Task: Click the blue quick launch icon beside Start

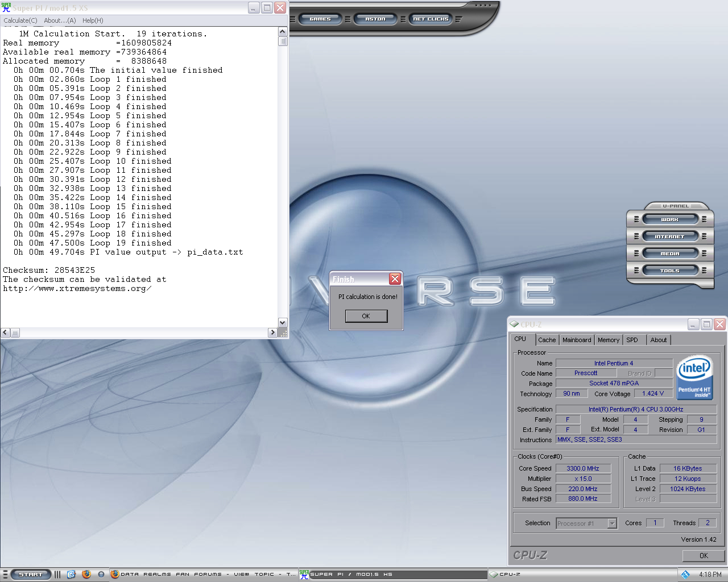Action: [x=71, y=574]
